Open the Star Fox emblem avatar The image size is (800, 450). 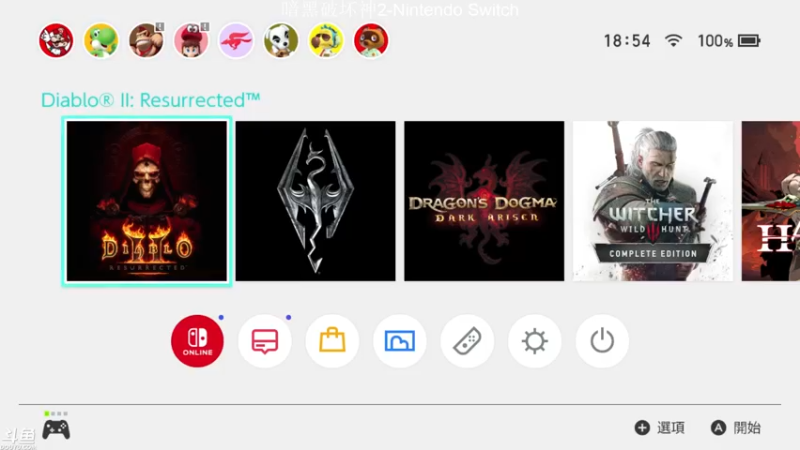(236, 40)
